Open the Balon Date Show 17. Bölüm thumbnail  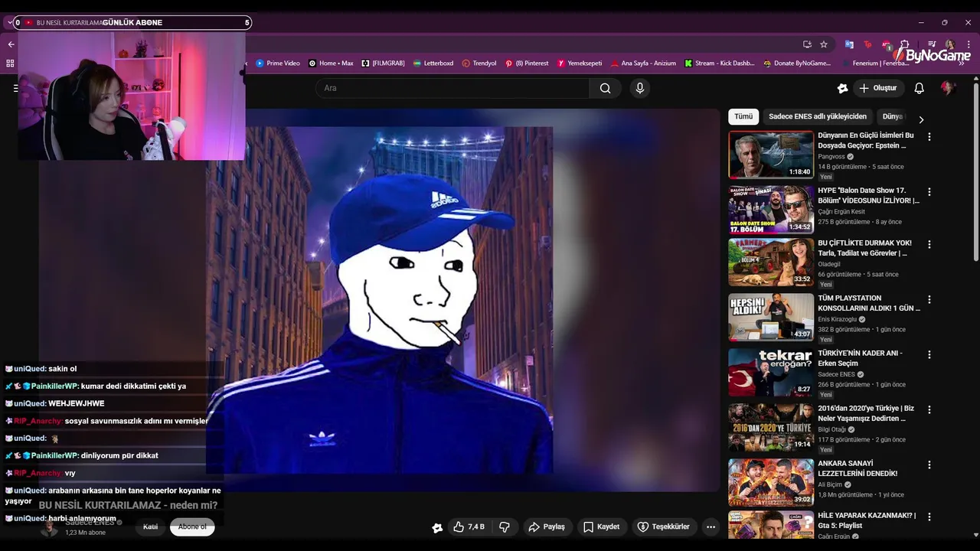(771, 210)
